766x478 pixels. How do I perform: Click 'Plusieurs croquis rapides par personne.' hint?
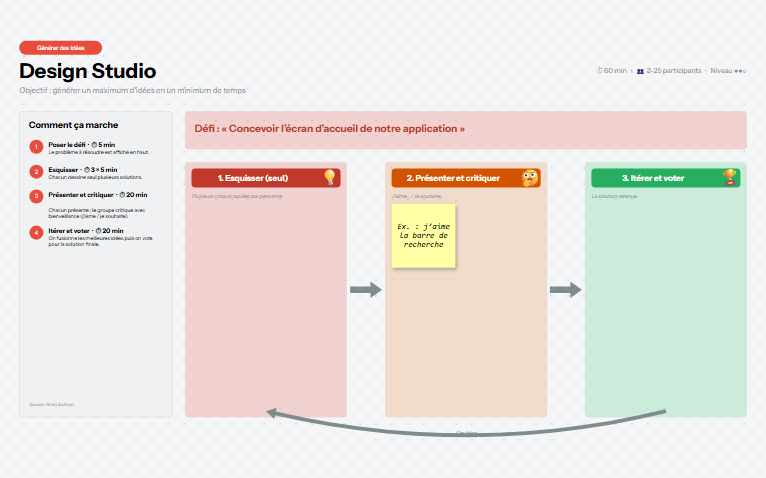tap(237, 196)
